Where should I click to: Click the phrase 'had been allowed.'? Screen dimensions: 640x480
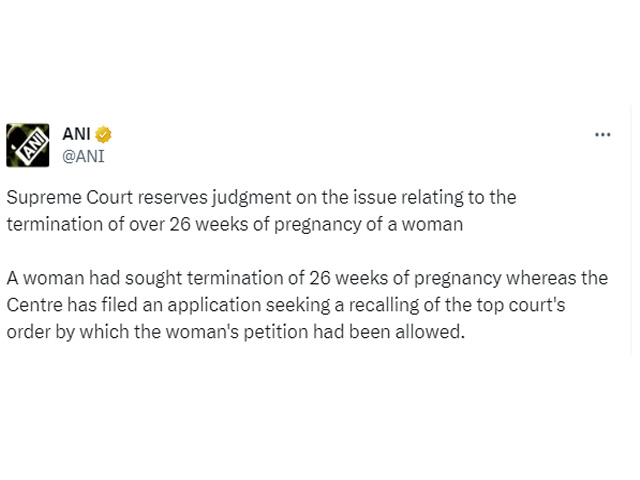(x=389, y=332)
